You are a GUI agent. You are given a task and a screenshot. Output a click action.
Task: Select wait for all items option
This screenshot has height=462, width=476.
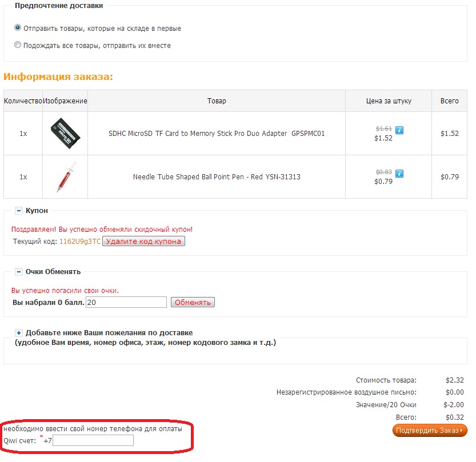click(x=18, y=45)
